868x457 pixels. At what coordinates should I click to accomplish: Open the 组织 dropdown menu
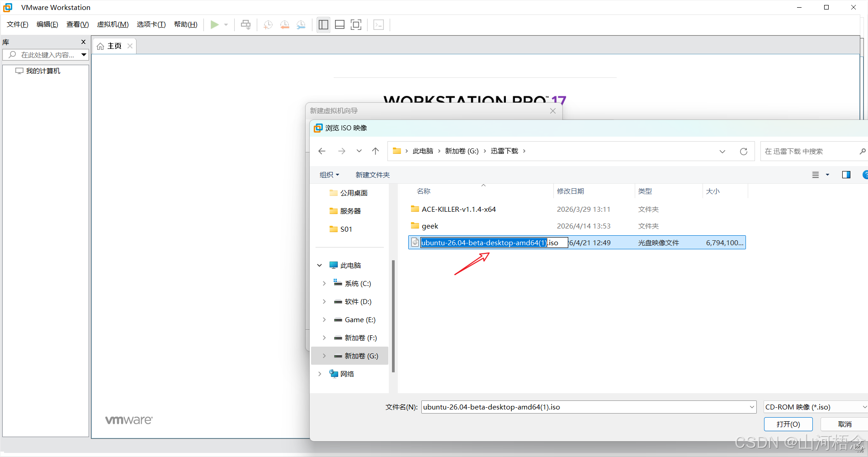coord(329,175)
